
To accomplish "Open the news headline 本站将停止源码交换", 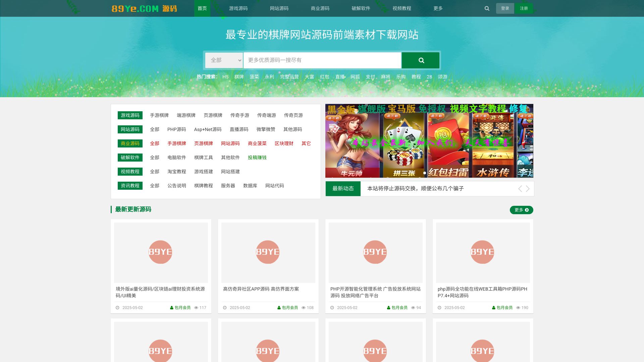I will point(416,189).
